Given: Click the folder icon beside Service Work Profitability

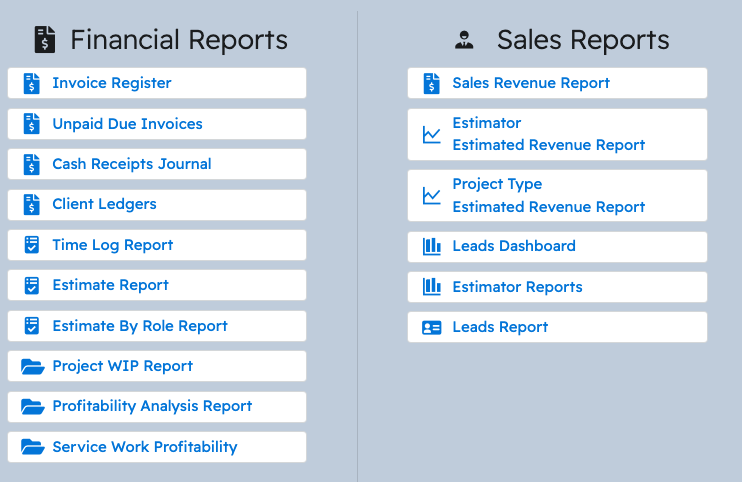Looking at the screenshot, I should point(33,447).
